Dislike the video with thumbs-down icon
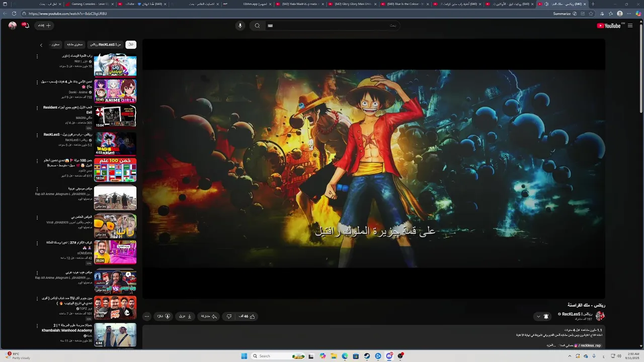The width and height of the screenshot is (644, 362). pyautogui.click(x=229, y=316)
